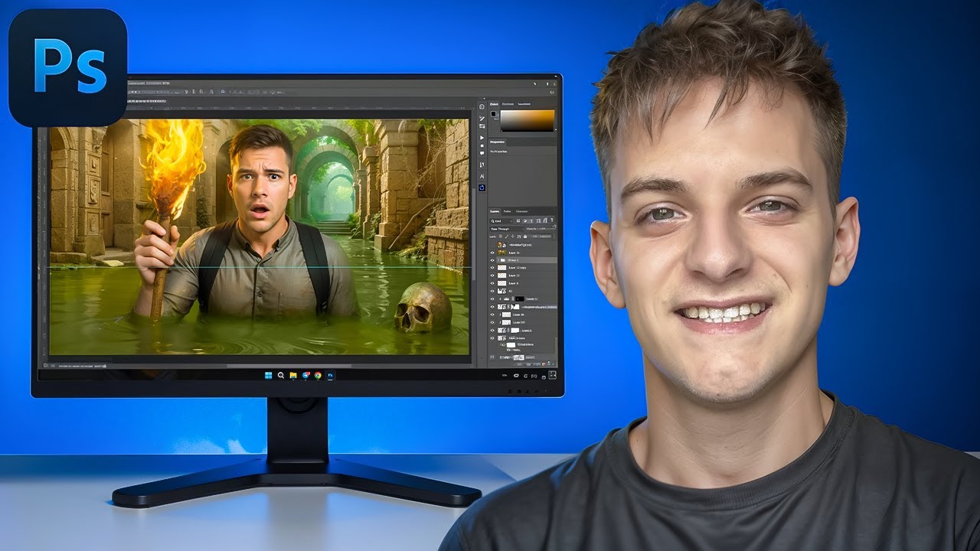Open Windows taskbar search
The height and width of the screenshot is (551, 980).
click(x=281, y=375)
